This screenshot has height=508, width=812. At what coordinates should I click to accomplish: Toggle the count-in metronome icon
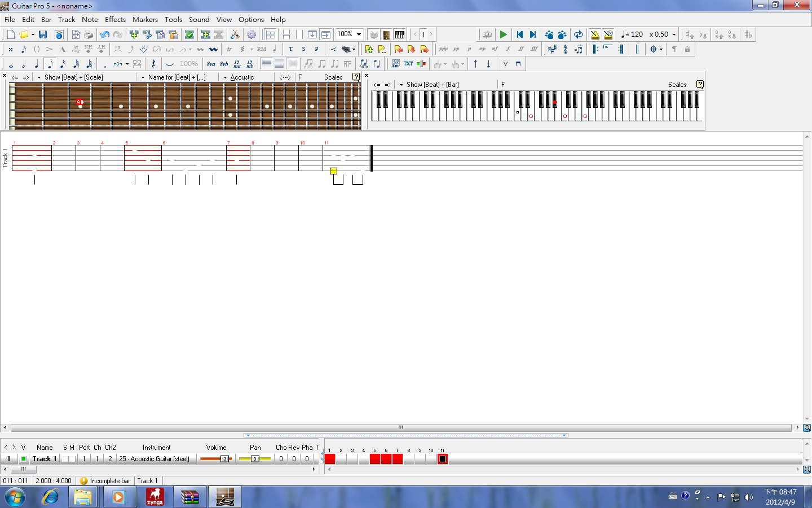(x=608, y=34)
